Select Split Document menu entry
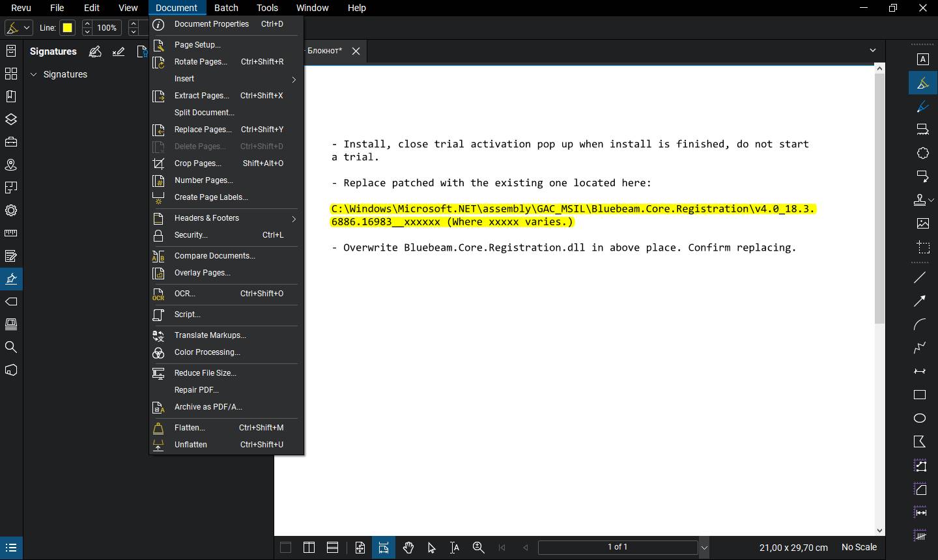Screen dimensions: 938x560 pos(226,113)
